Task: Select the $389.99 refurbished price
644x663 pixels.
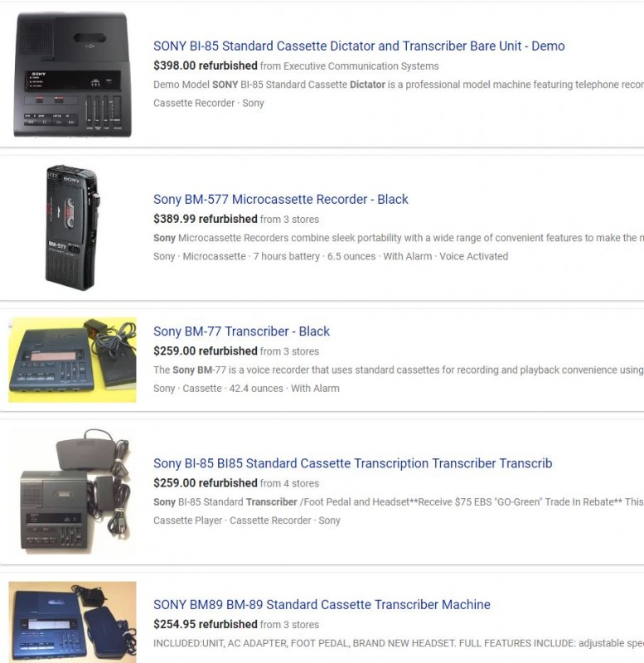Action: pos(205,219)
